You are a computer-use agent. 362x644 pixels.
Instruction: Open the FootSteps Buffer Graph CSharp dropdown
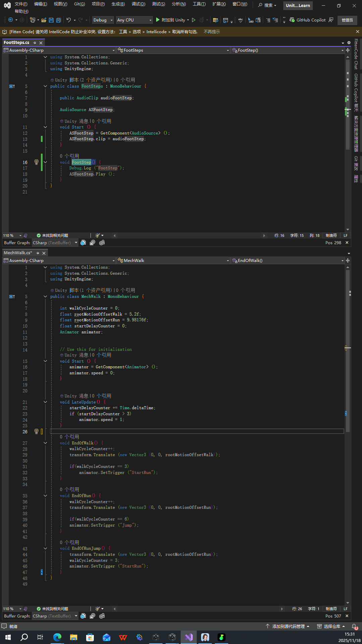pos(55,243)
